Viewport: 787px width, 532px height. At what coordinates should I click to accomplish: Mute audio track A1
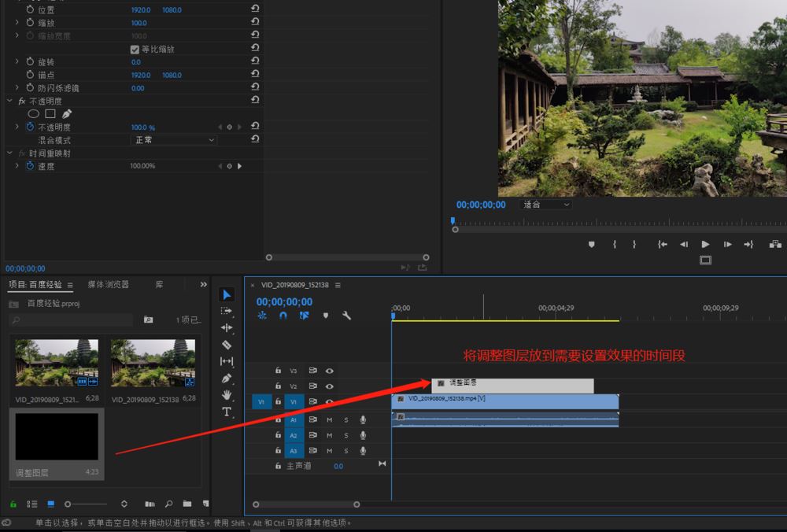coord(329,420)
